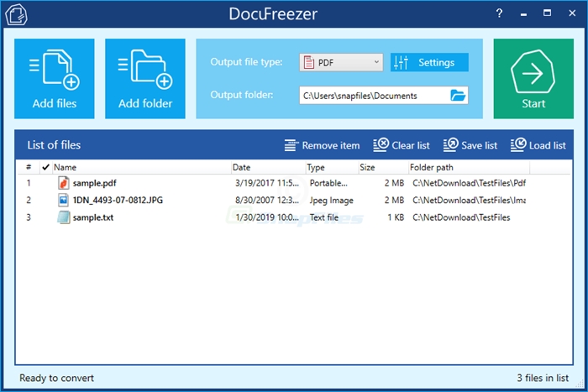Click Save list in list toolbar

point(470,145)
